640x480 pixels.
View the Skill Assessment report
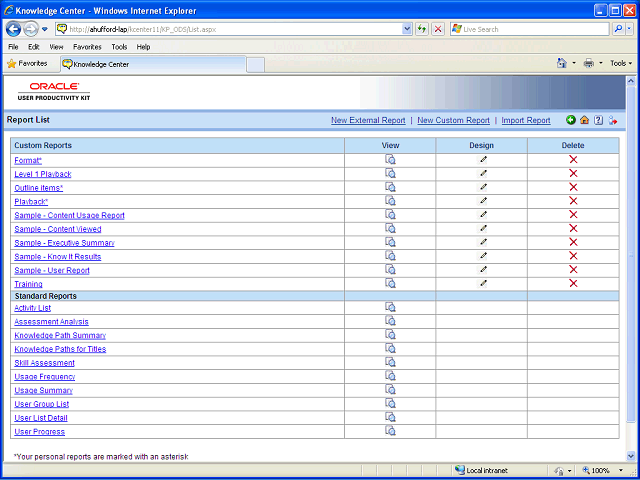[x=390, y=362]
